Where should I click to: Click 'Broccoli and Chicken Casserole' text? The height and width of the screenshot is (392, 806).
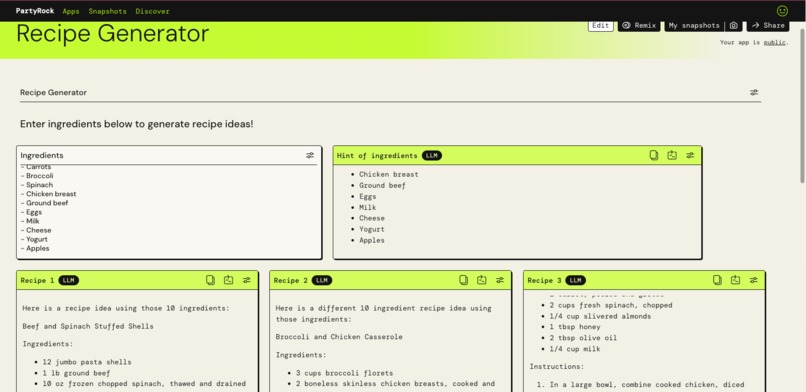[x=339, y=337]
